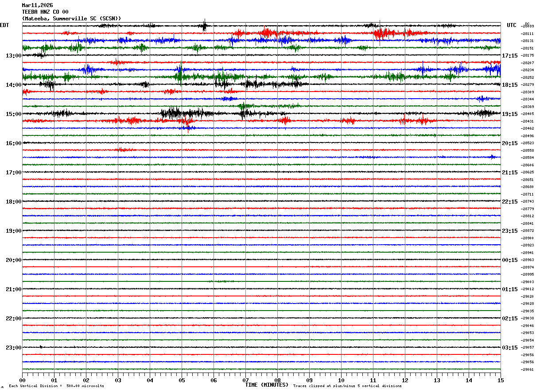Click the 'TEEBA HNZ CO 00' station label
The height and width of the screenshot is (392, 536).
(45, 12)
